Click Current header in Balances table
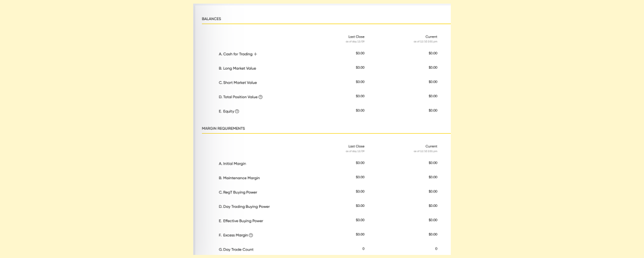 coord(431,37)
